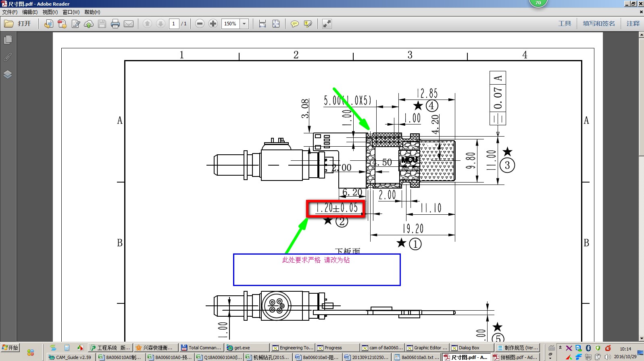Click the volume speaker tray icon

point(607,357)
